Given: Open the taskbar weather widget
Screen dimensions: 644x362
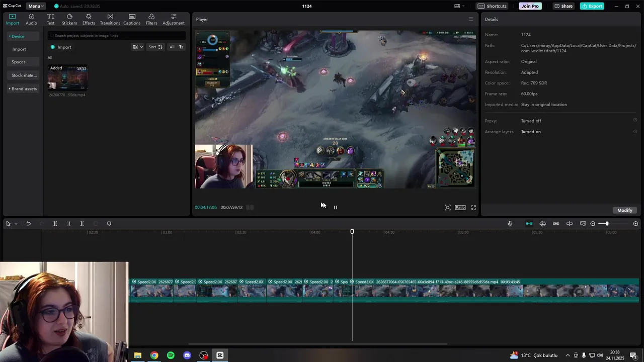Looking at the screenshot, I should [x=534, y=355].
